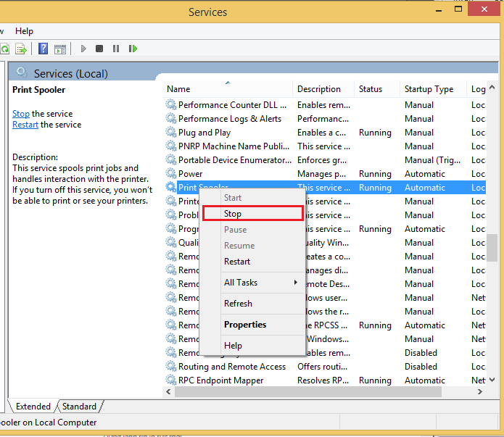Viewport: 504px width, 437px height.
Task: Click the Refresh toolbar icon
Action: (x=4, y=49)
